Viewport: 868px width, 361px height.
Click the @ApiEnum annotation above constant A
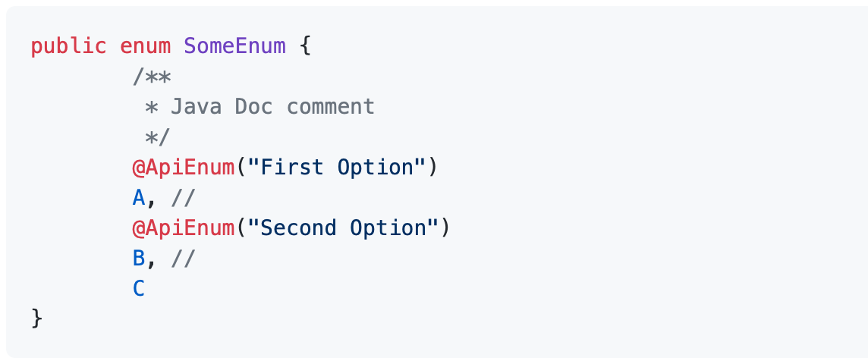(183, 168)
